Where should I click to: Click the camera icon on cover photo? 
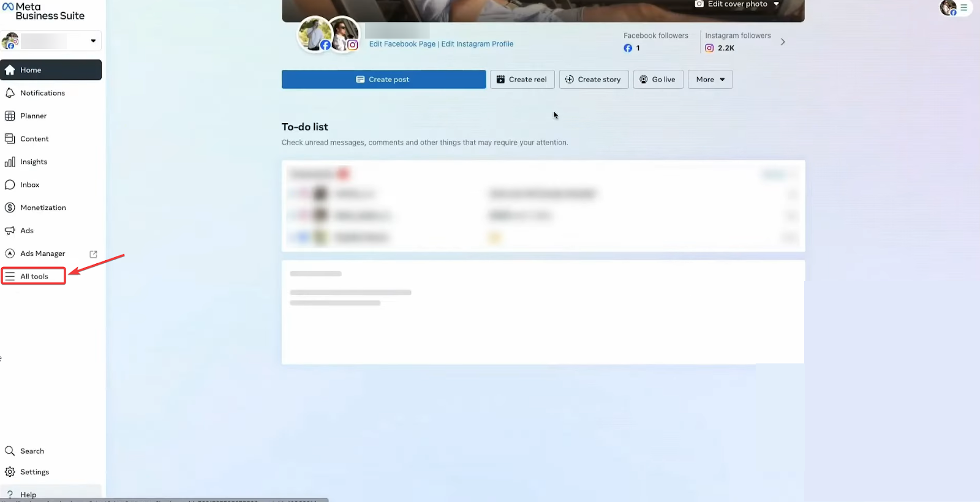(699, 4)
